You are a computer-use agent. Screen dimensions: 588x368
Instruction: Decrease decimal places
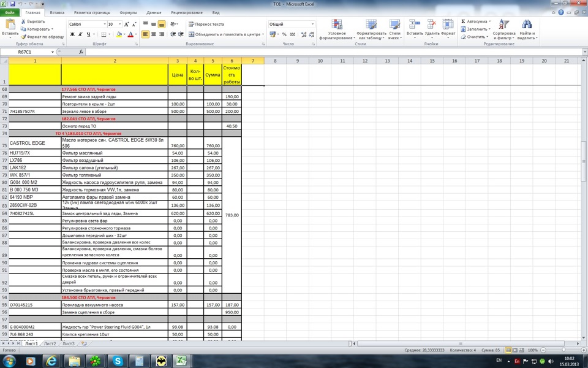click(x=311, y=34)
